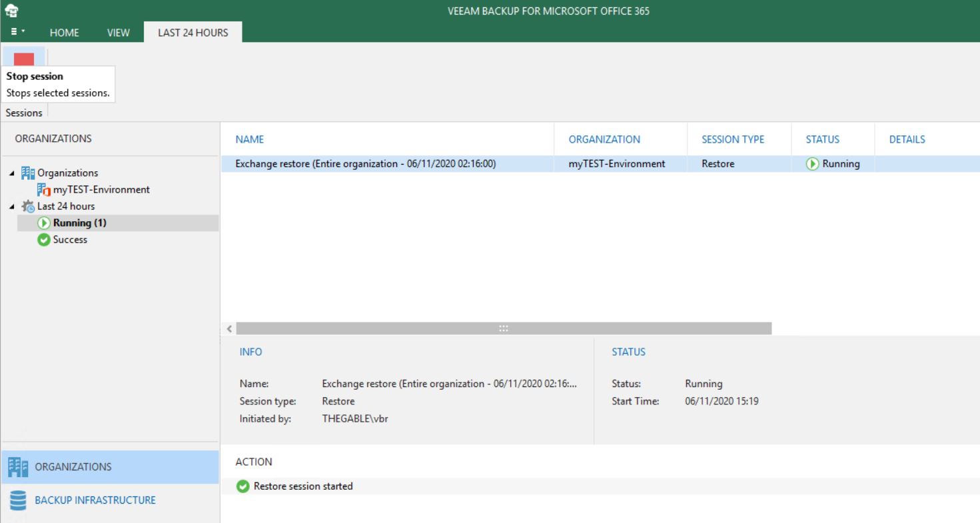The image size is (980, 523).
Task: Click the horizontal scrollbar thumb
Action: 504,328
